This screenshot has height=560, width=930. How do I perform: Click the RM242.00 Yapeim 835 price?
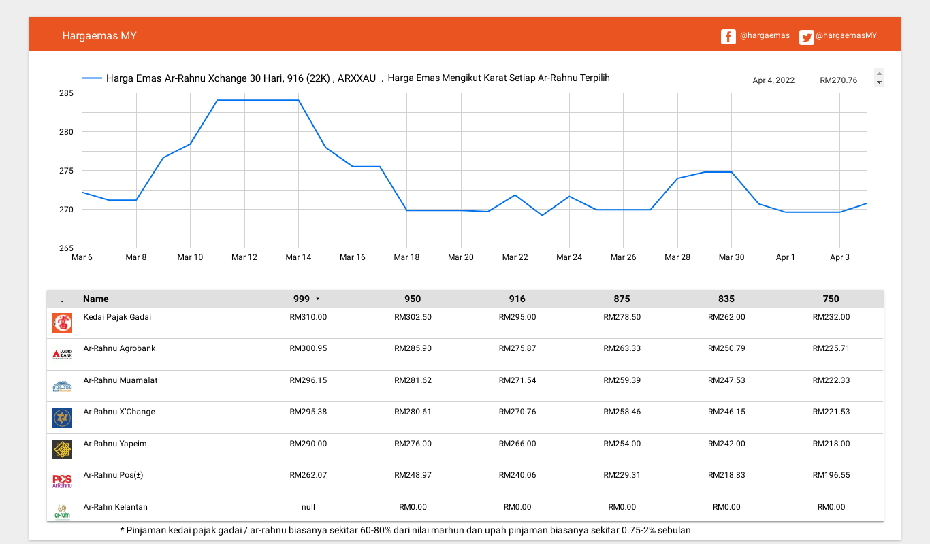(x=726, y=444)
